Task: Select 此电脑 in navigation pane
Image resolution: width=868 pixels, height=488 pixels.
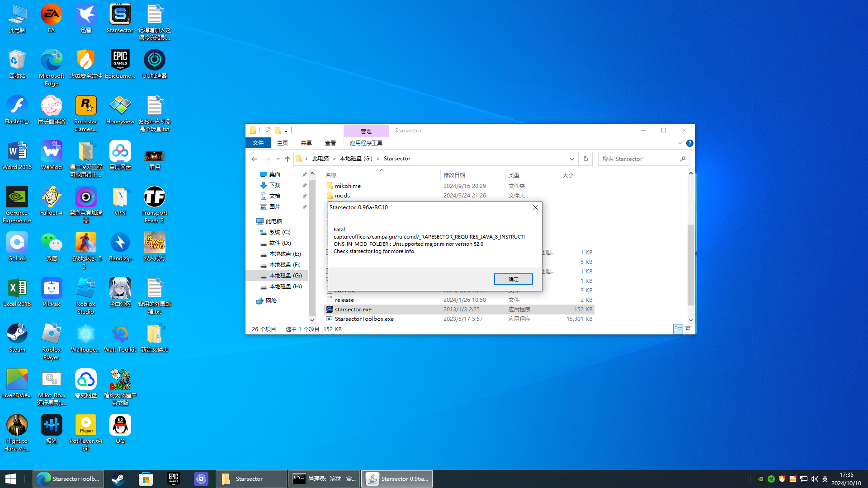Action: tap(274, 221)
